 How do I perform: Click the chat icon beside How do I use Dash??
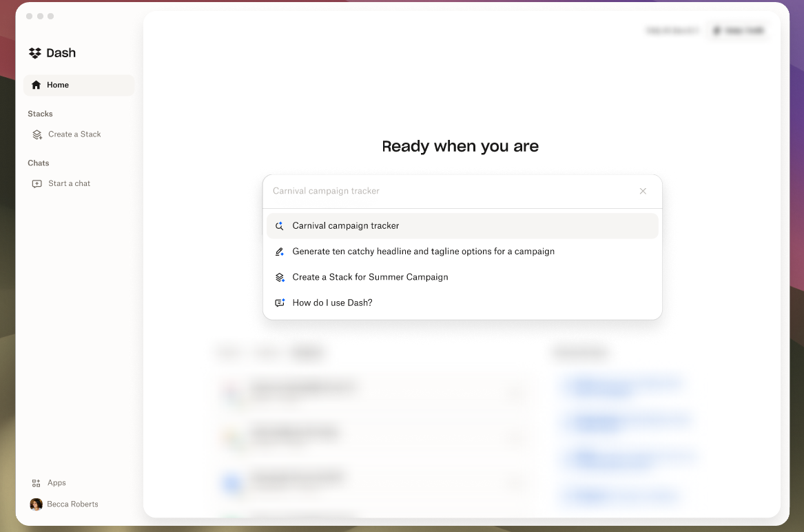coord(280,303)
